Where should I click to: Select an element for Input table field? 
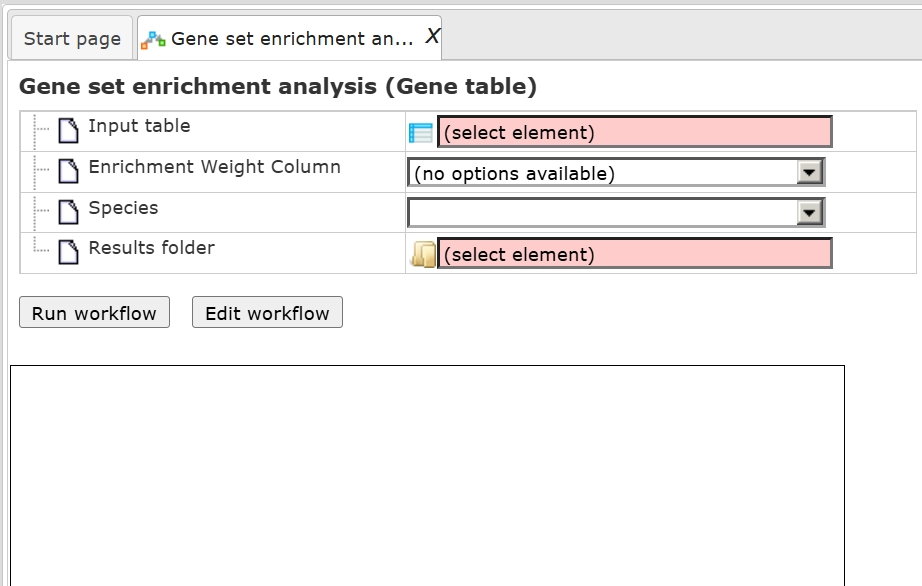tap(634, 132)
